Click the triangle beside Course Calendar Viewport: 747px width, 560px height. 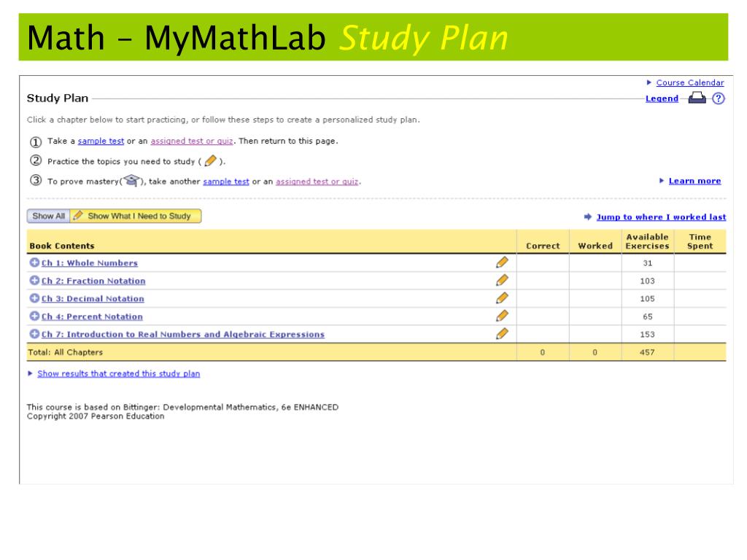click(x=649, y=82)
